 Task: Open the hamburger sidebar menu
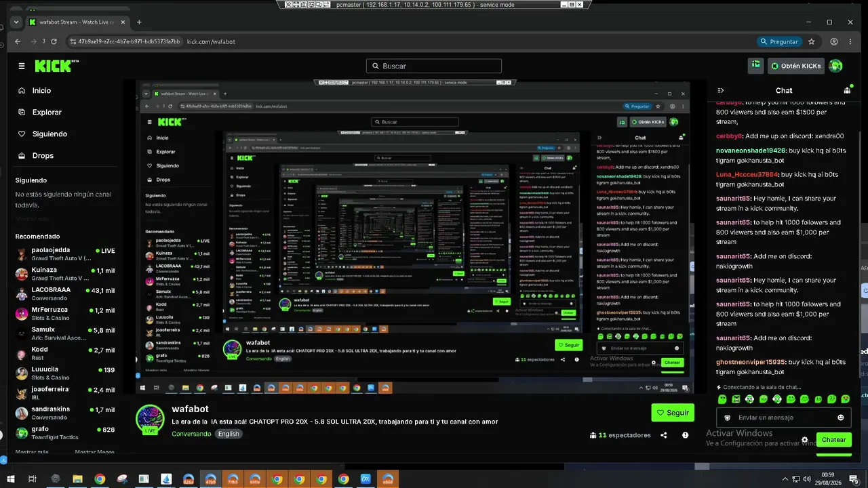click(22, 66)
